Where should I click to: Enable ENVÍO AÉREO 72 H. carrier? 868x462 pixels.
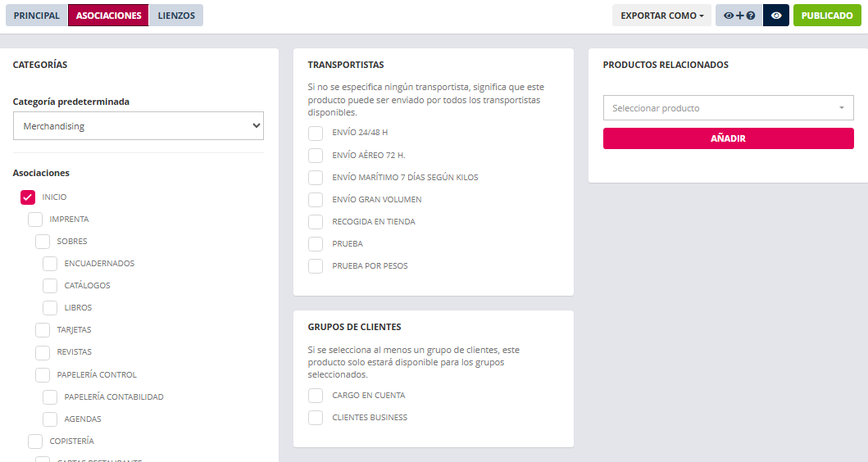click(316, 156)
